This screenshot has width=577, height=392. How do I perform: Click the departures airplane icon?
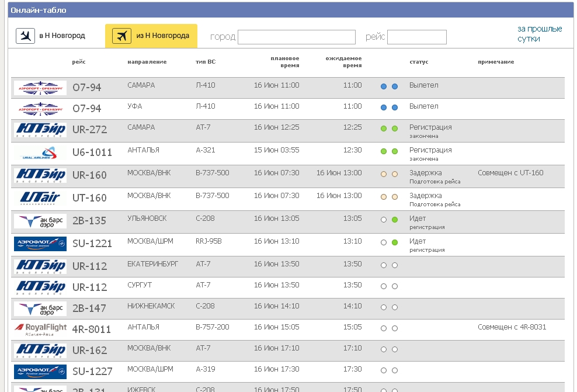(122, 36)
